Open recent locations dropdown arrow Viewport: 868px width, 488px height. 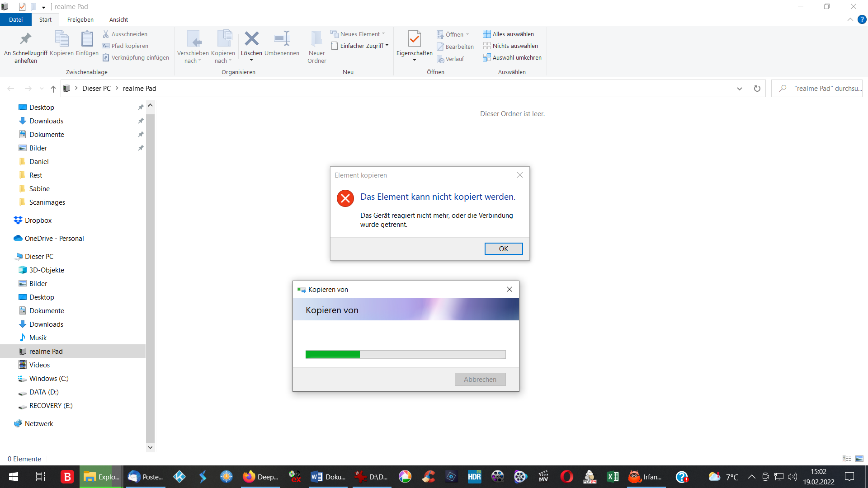42,89
